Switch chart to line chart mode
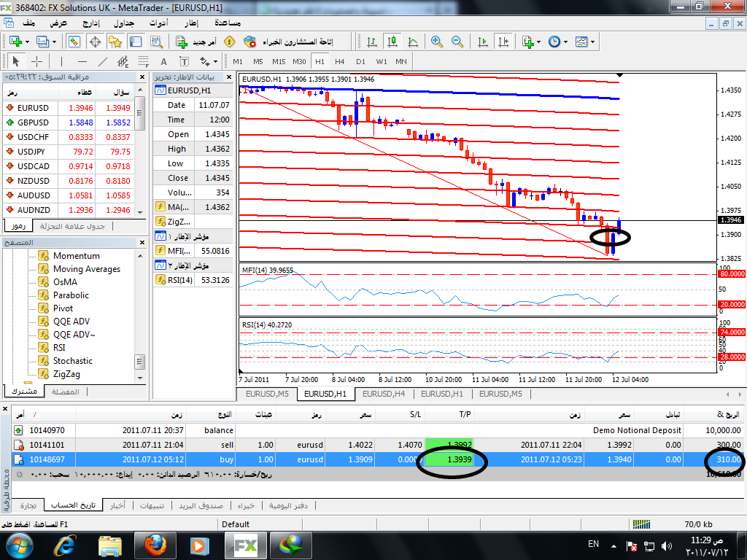747x560 pixels. (x=413, y=42)
